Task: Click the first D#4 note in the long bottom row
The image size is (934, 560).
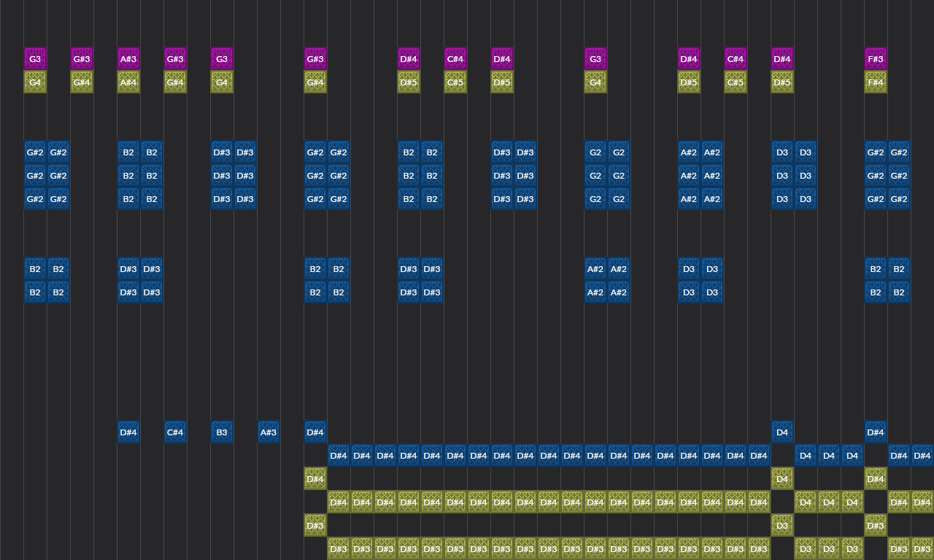Action: tap(338, 455)
